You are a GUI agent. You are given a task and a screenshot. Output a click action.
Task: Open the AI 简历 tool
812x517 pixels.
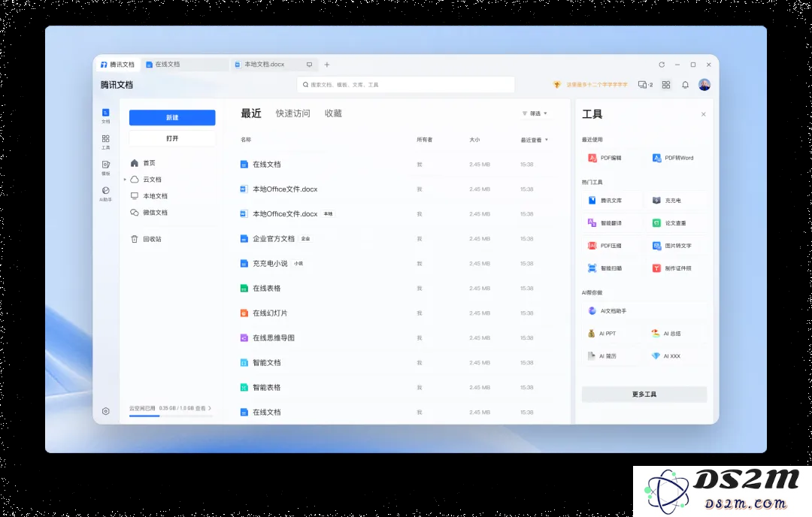pos(611,356)
